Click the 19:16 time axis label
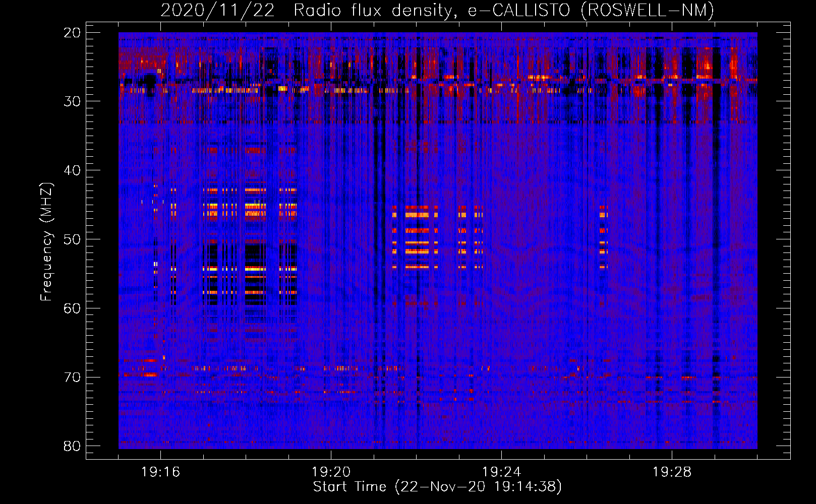 click(x=161, y=472)
